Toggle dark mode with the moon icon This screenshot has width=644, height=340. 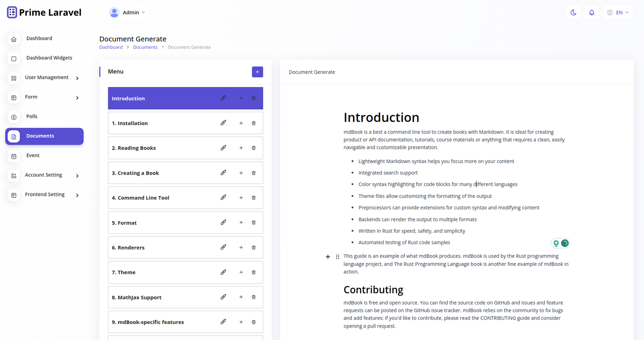573,12
